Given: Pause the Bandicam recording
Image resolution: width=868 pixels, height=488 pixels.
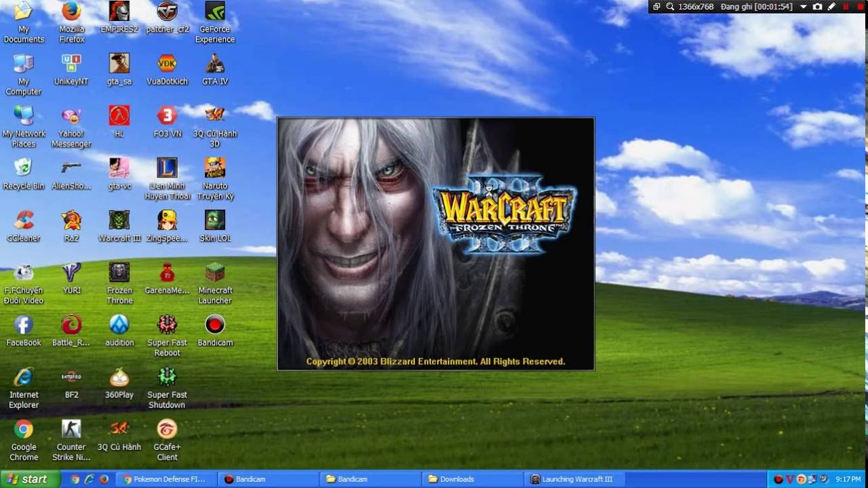Looking at the screenshot, I should tap(846, 7).
